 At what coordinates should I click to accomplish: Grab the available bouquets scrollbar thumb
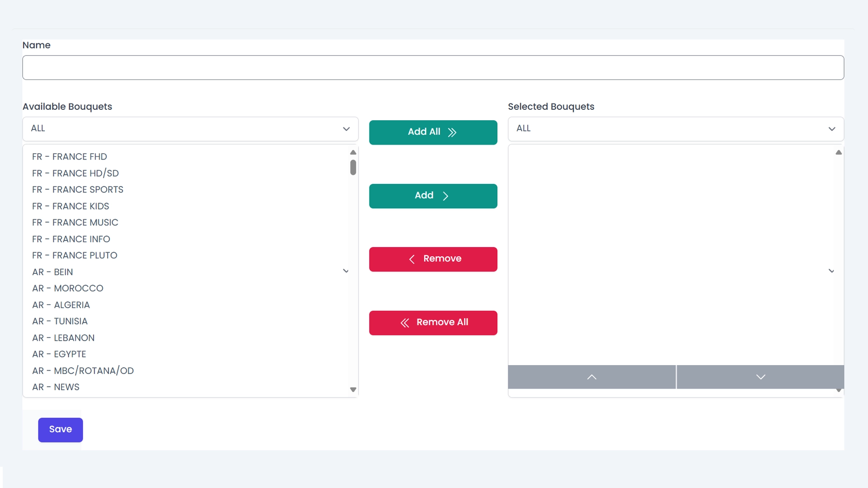(x=353, y=167)
